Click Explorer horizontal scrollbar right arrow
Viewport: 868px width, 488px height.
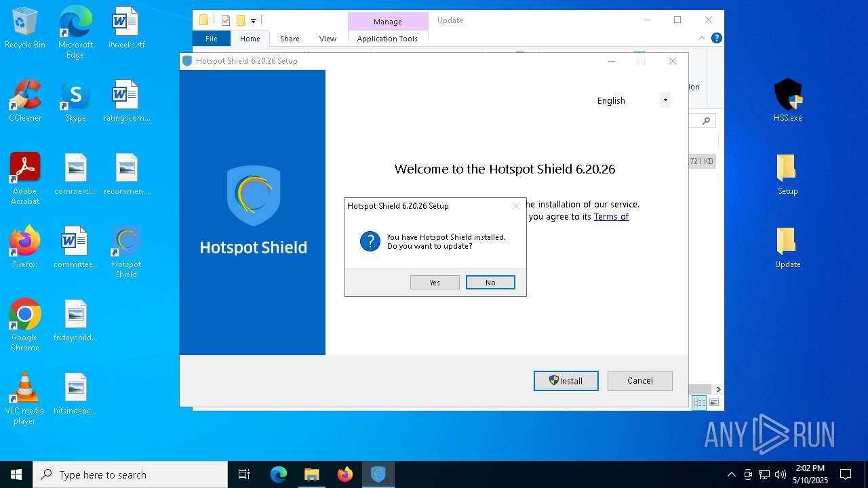tap(718, 390)
